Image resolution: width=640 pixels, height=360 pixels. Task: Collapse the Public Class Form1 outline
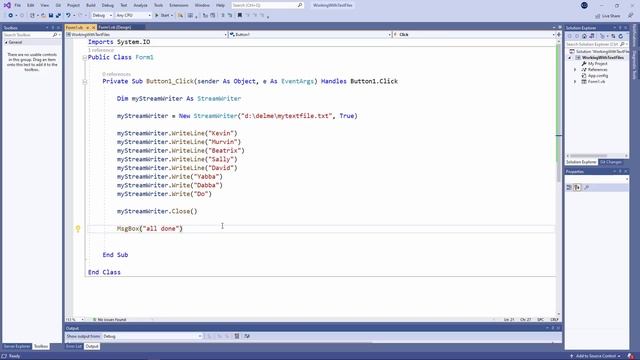[x=84, y=58]
